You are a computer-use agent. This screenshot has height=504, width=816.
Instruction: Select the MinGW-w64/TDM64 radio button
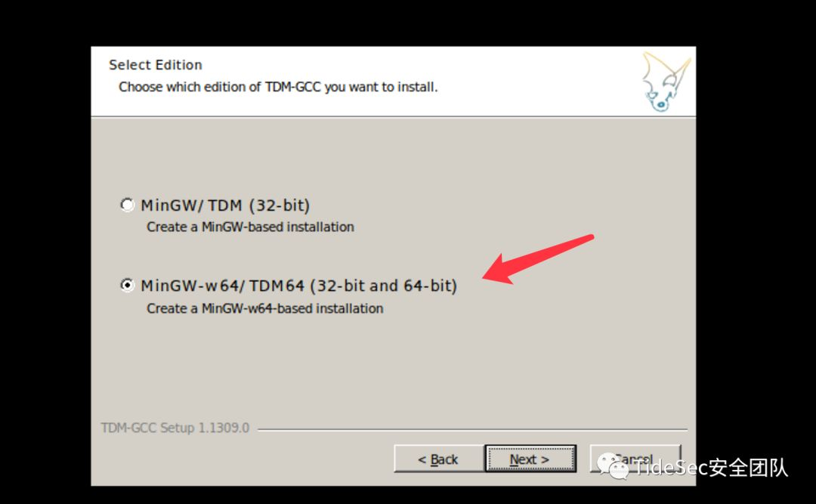[127, 286]
